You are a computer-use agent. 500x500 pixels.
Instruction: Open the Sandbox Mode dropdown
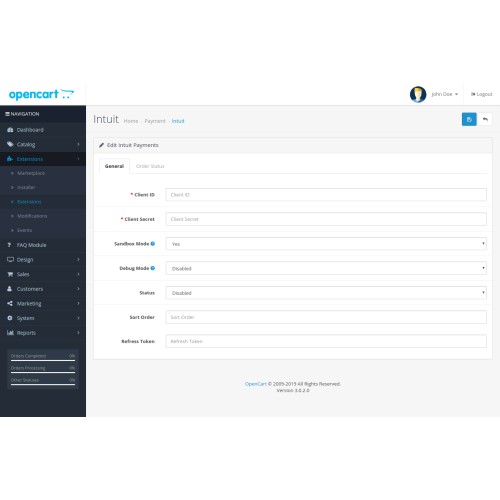point(326,244)
